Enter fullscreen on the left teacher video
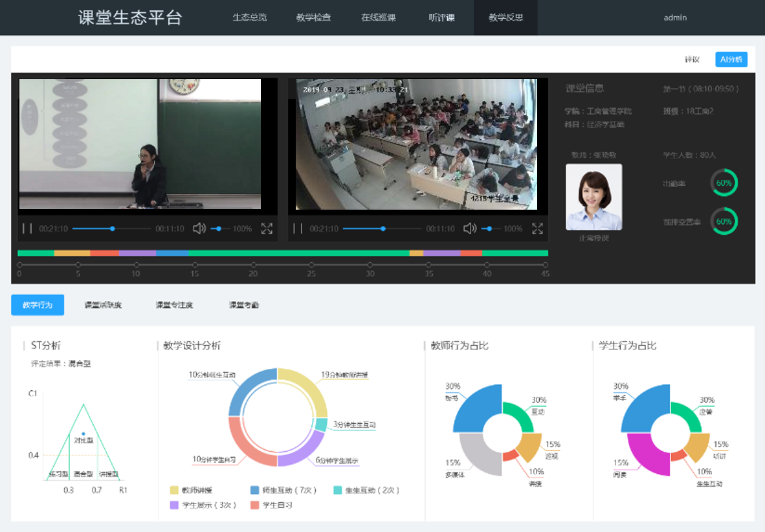The image size is (765, 532). click(x=267, y=228)
